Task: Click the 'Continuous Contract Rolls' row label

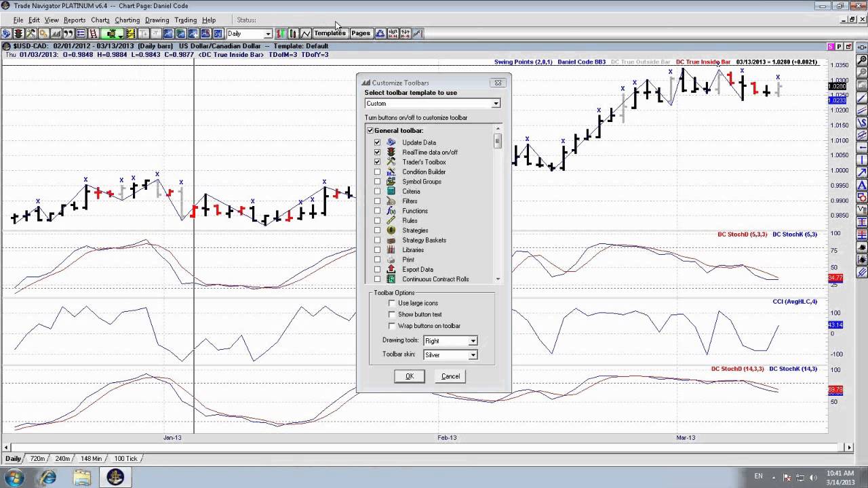Action: [x=435, y=279]
